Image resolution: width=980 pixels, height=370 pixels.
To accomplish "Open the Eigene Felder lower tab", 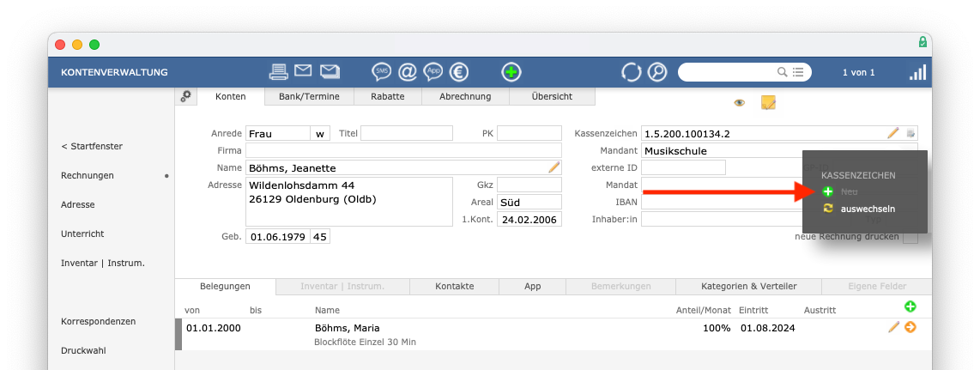I will (877, 286).
